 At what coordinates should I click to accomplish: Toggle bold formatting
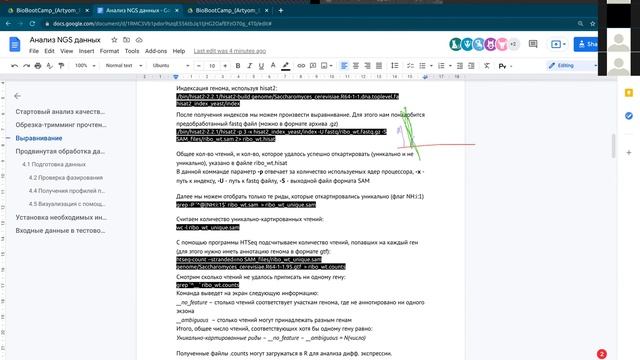238,66
